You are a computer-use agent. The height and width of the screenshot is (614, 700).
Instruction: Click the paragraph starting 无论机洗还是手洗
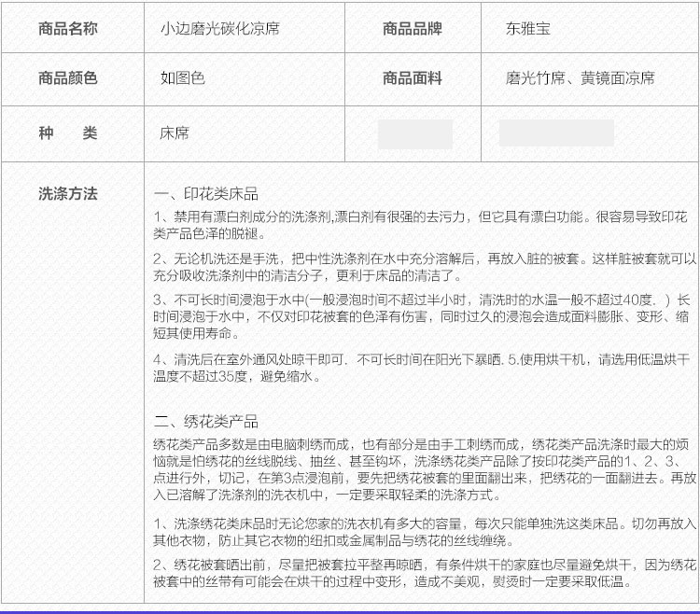[420, 266]
